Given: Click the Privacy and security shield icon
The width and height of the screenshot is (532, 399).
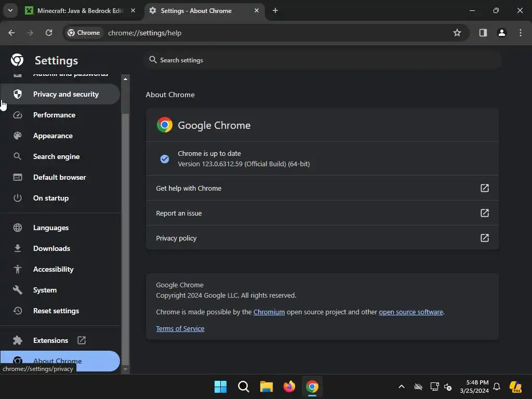Looking at the screenshot, I should [18, 94].
